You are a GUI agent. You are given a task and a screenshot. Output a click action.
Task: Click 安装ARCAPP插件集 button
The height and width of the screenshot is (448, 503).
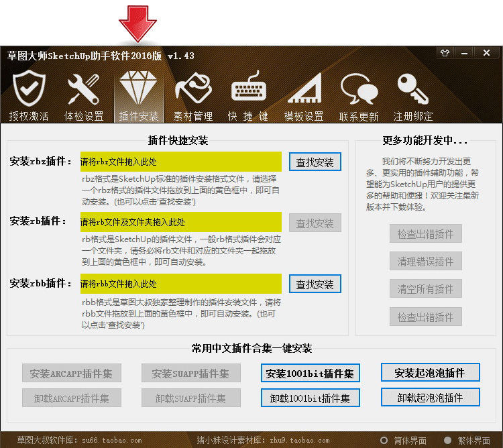(x=72, y=374)
